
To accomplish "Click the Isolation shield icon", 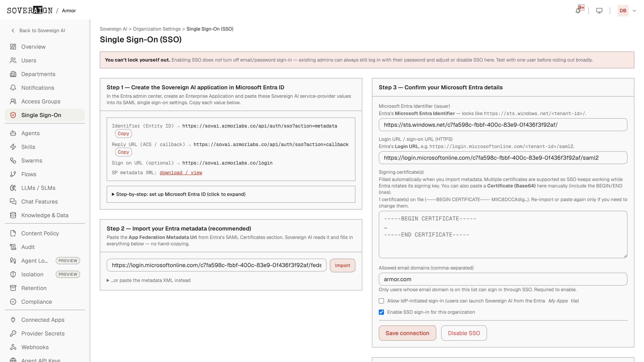I will tap(13, 274).
